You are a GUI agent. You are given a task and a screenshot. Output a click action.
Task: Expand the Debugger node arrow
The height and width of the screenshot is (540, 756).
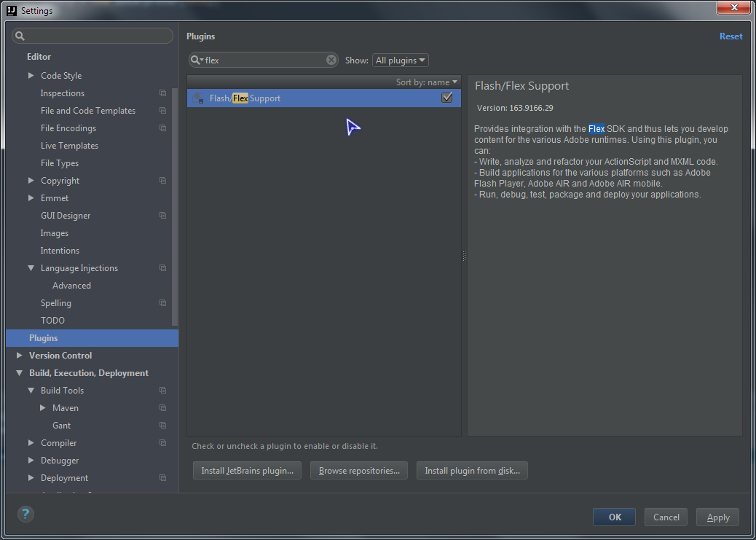click(31, 461)
